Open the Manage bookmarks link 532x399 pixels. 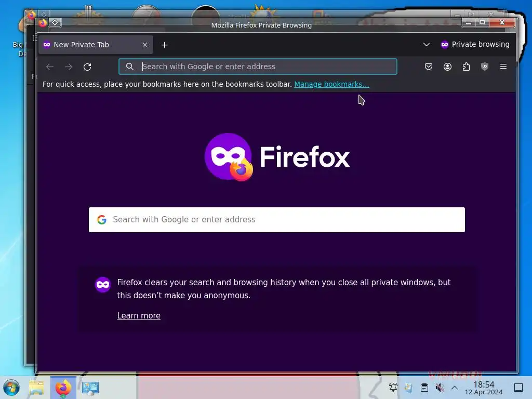(331, 84)
